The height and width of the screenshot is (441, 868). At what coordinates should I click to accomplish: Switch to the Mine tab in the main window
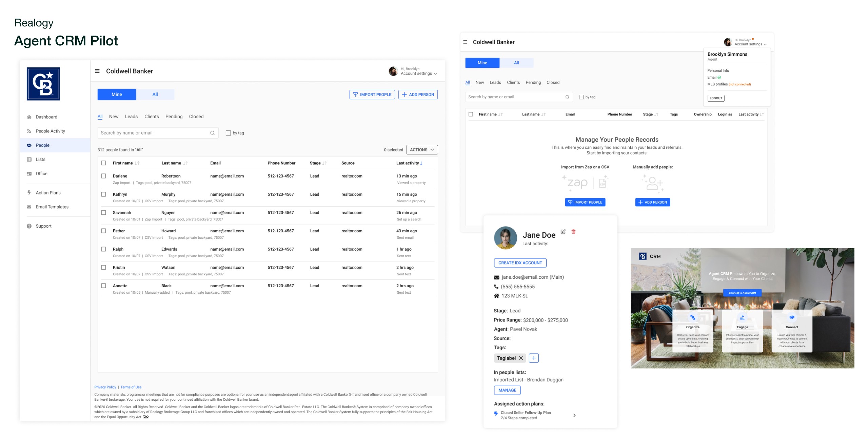117,94
